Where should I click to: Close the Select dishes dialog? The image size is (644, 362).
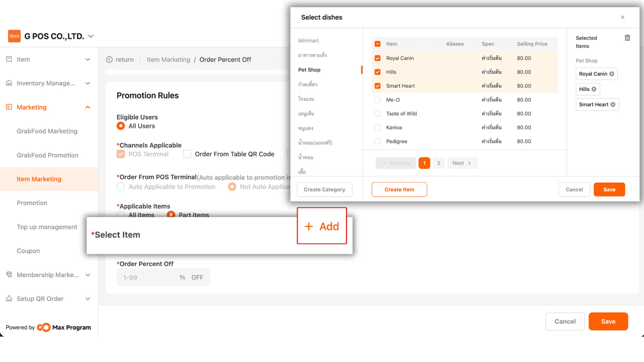coord(623,17)
